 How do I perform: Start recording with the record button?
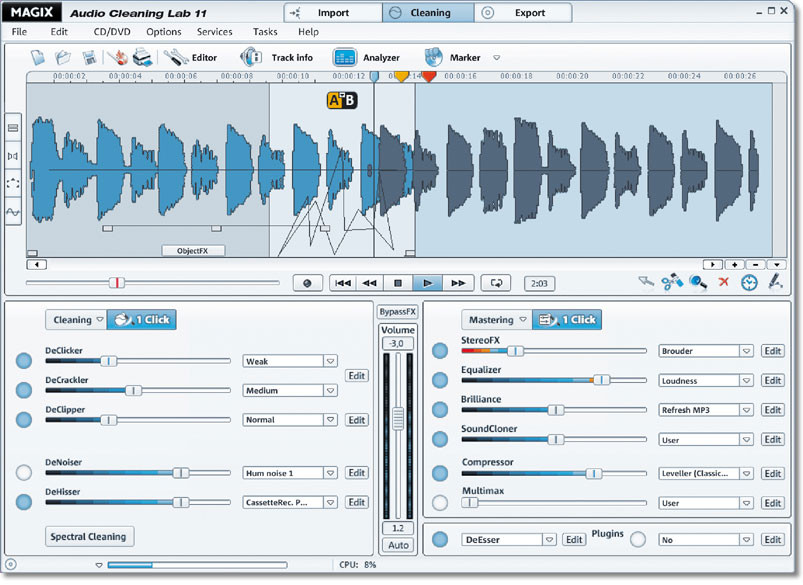click(307, 283)
